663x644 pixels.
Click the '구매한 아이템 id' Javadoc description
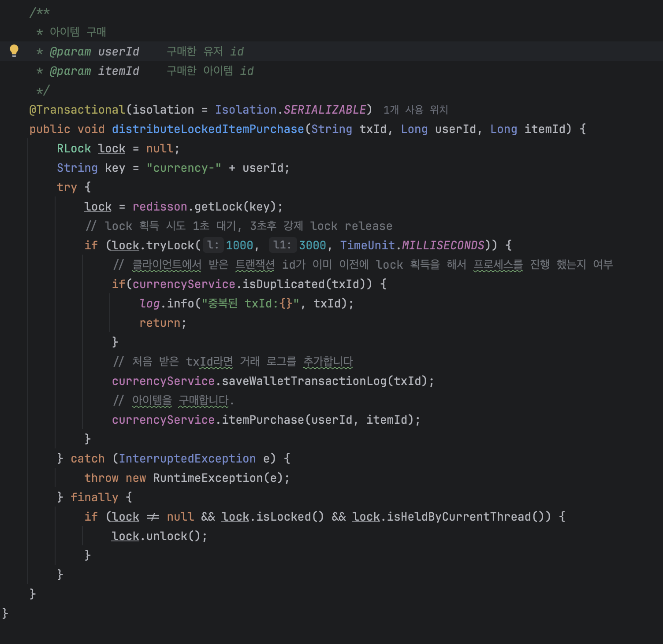click(x=210, y=71)
